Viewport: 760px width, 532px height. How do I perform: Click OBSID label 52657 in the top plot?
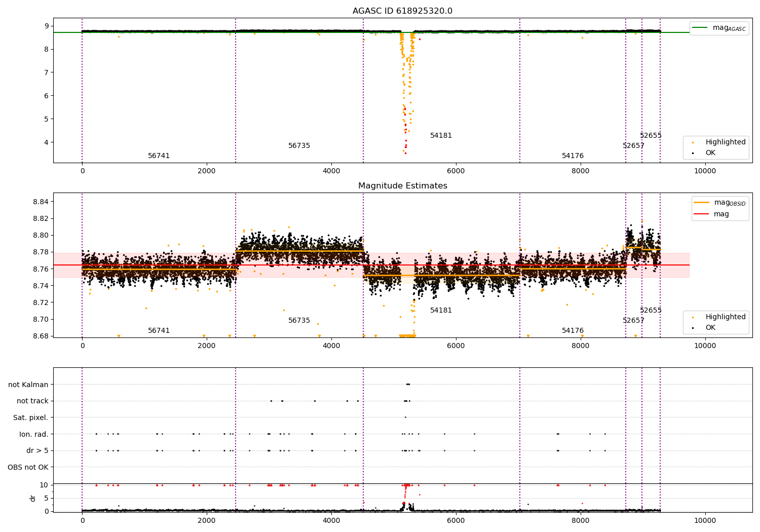pyautogui.click(x=633, y=146)
